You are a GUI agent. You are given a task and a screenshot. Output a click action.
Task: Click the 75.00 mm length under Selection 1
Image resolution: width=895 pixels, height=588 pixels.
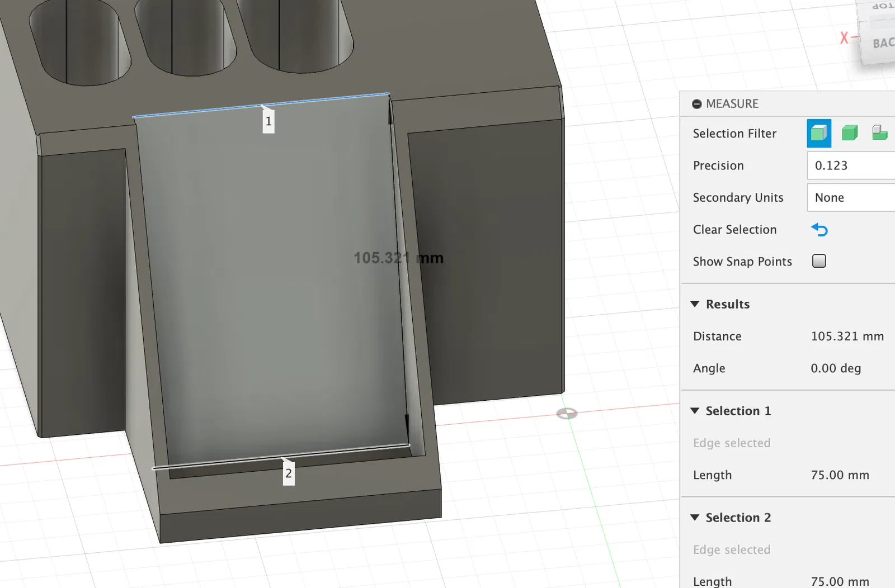pos(840,475)
